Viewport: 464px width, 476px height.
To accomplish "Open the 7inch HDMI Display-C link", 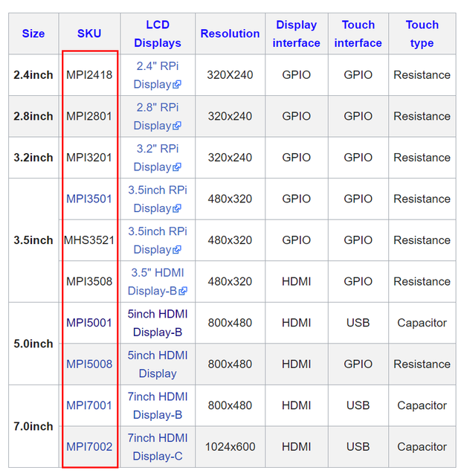I will click(158, 446).
